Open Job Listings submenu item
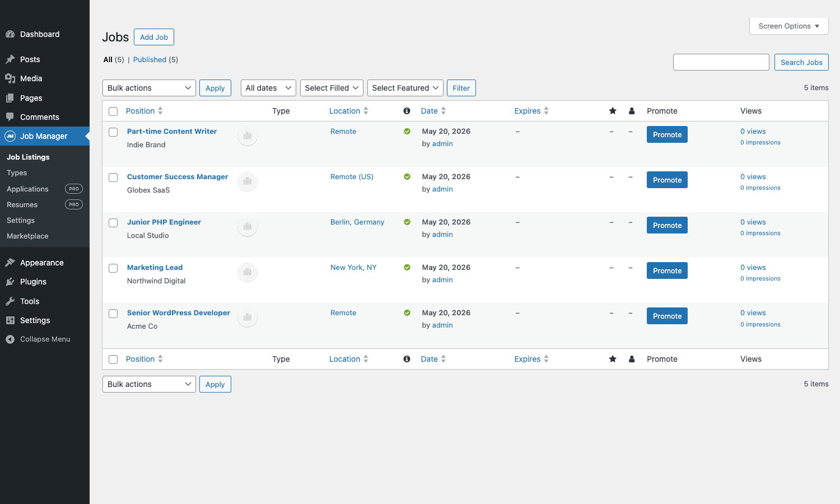Screen dimensions: 840x504 [28, 157]
